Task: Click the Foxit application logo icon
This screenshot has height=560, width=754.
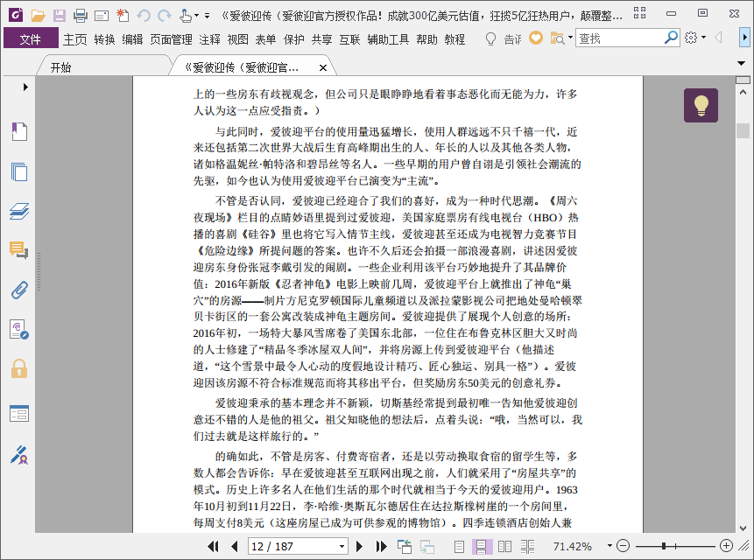Action: point(16,15)
